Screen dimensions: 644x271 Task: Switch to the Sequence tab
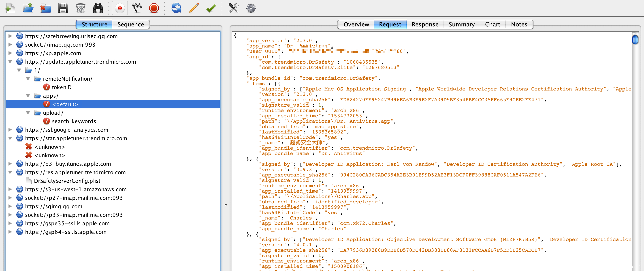tap(130, 24)
